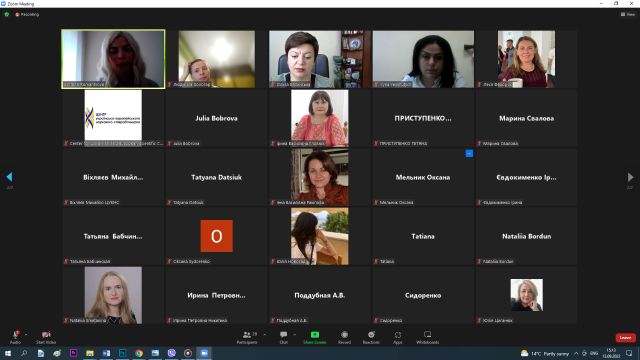The image size is (640, 360).
Task: Expand audio options arrow next to Audio
Action: pyautogui.click(x=26, y=335)
